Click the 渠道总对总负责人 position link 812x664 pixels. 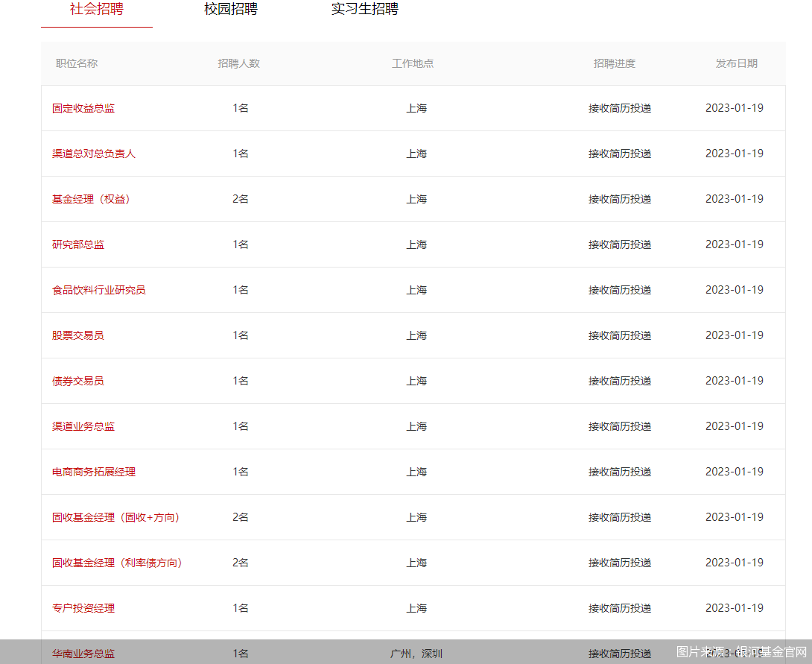pos(94,154)
